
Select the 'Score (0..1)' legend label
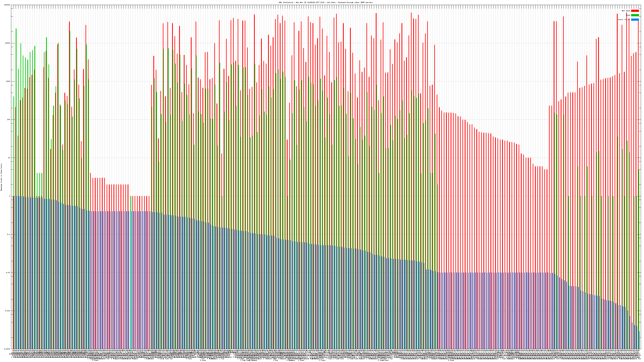pyautogui.click(x=623, y=20)
